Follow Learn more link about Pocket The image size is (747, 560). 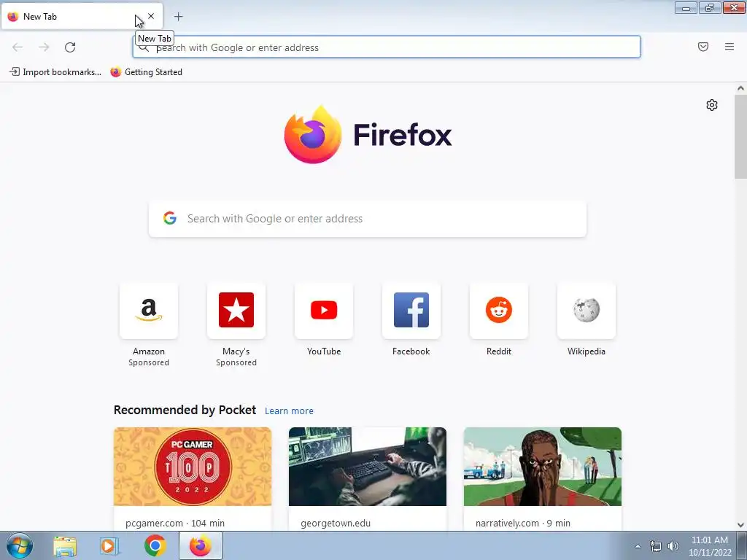289,411
